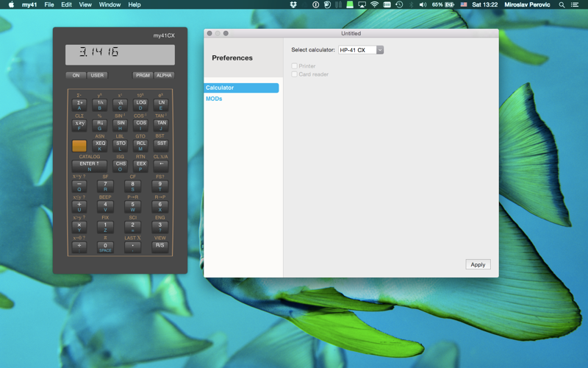Tap the CHS key
The image size is (588, 368).
120,166
